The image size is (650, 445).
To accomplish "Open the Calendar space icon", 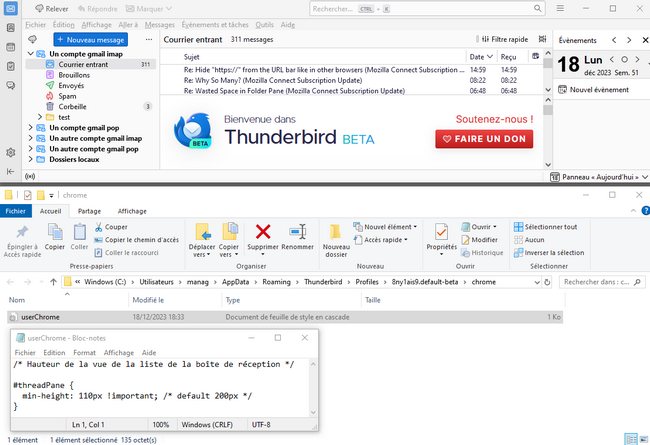I will (11, 47).
